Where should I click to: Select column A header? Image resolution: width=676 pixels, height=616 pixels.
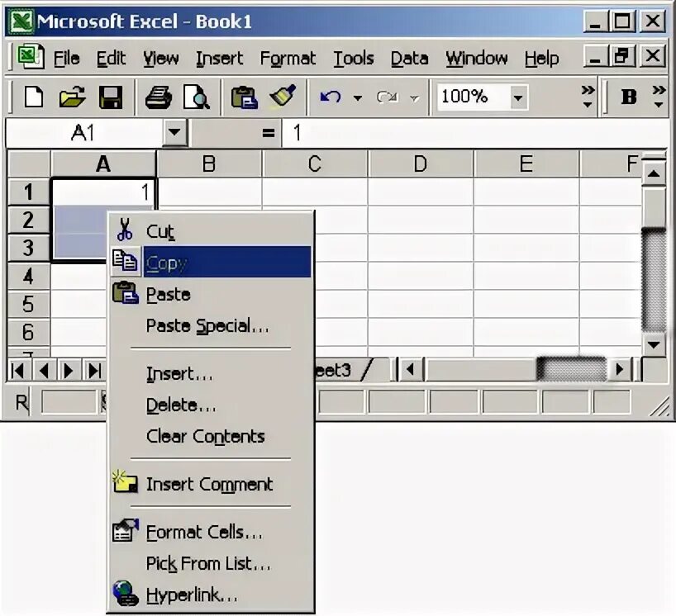point(103,163)
